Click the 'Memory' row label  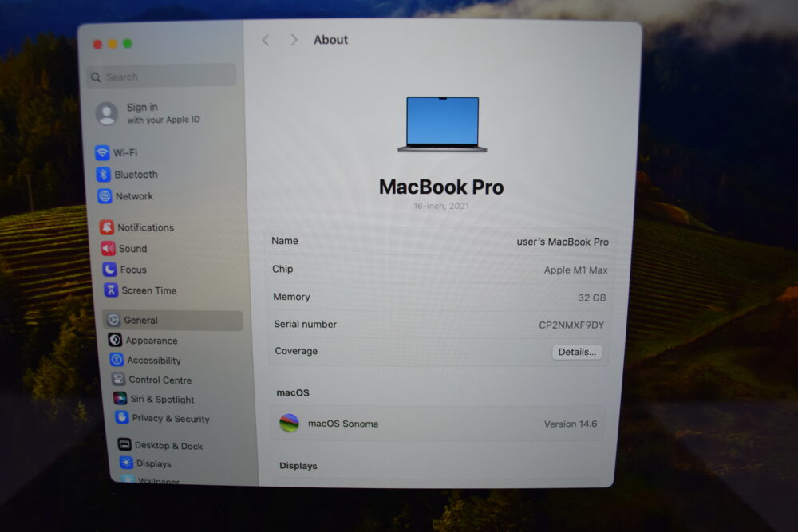pyautogui.click(x=291, y=297)
